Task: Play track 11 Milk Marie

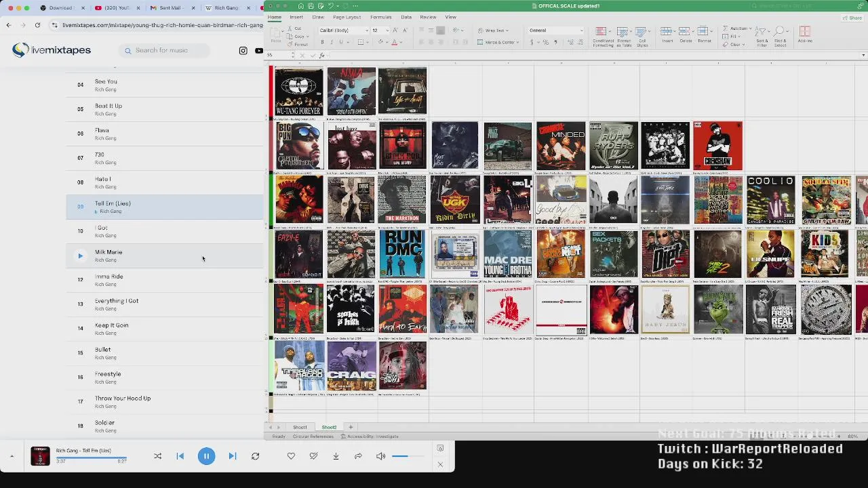Action: click(80, 256)
